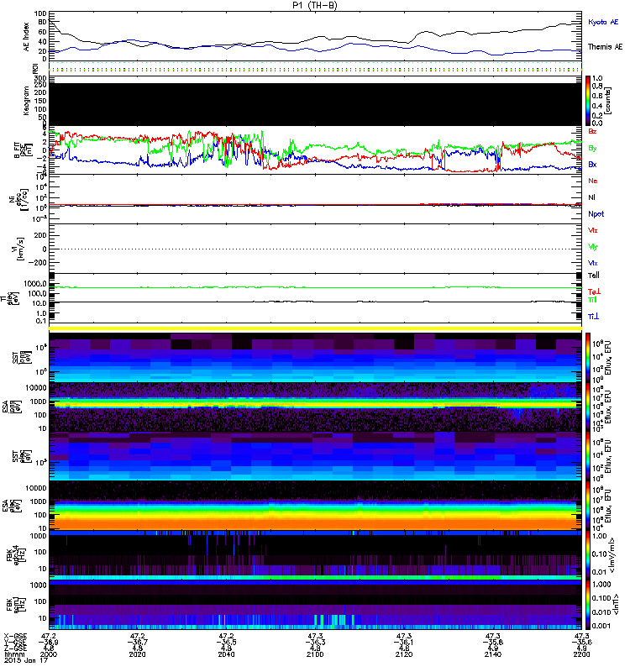
Task: Click the dotted zero line in Vi panel
Action: [x=315, y=249]
